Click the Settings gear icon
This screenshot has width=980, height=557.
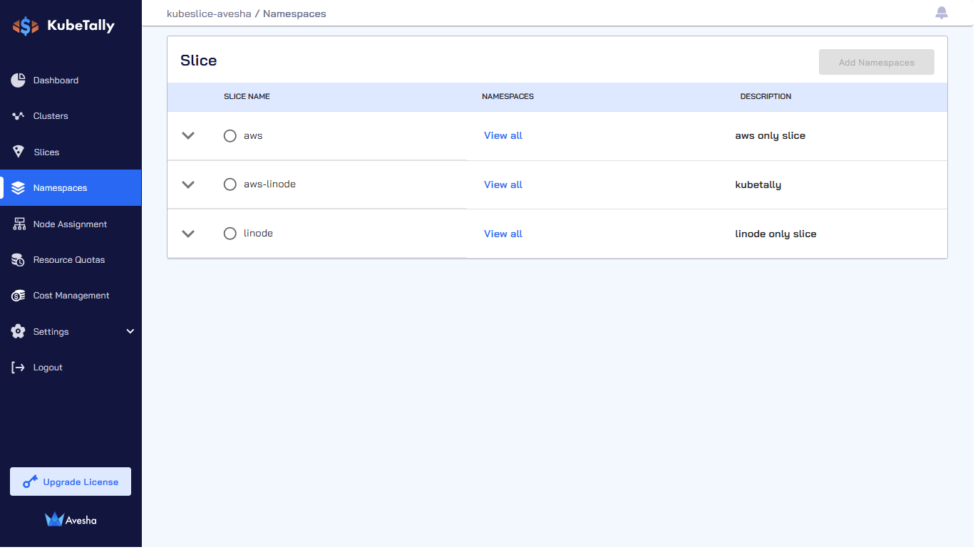point(19,332)
